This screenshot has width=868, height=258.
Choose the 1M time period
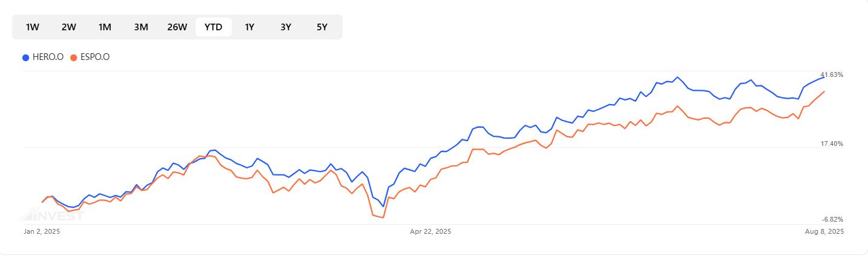click(105, 27)
